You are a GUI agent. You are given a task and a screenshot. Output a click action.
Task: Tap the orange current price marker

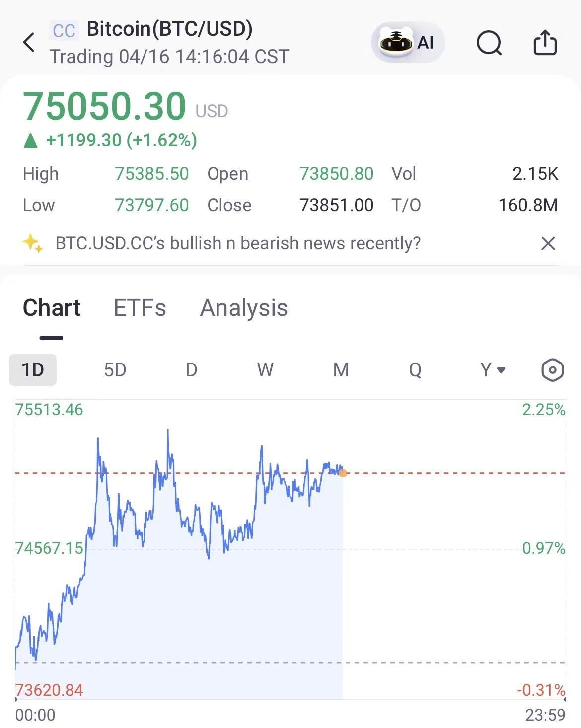pos(343,473)
